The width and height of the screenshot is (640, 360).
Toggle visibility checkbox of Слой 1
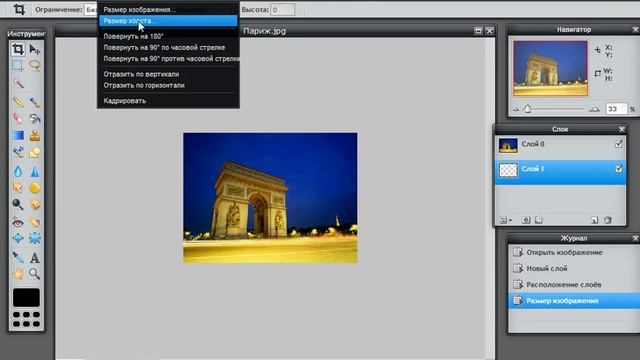click(x=618, y=169)
